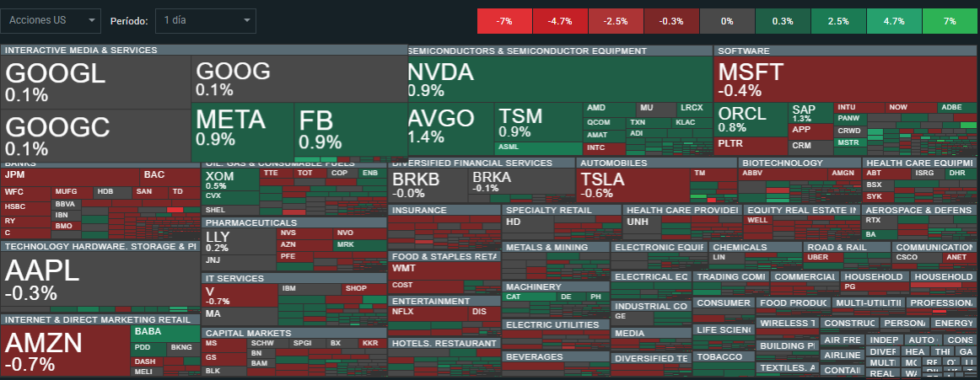Click the MA tile in IT Services
The image size is (980, 380).
(x=239, y=314)
